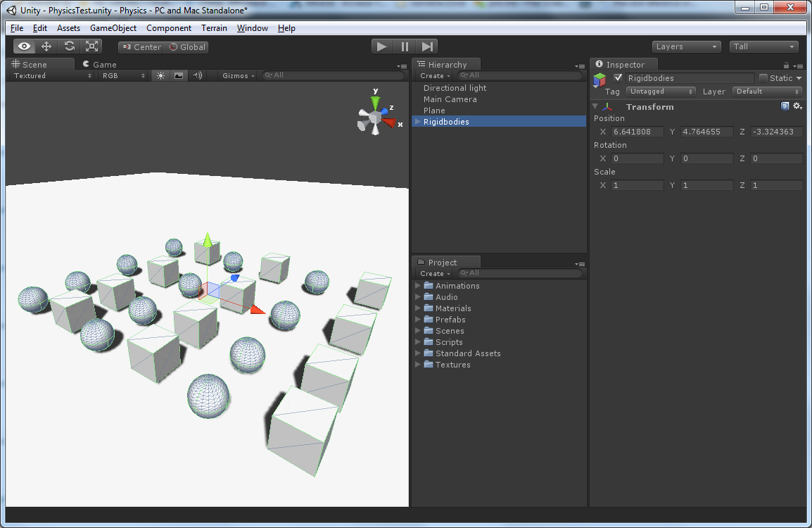
Task: Click the Transform reference book icon
Action: click(786, 106)
